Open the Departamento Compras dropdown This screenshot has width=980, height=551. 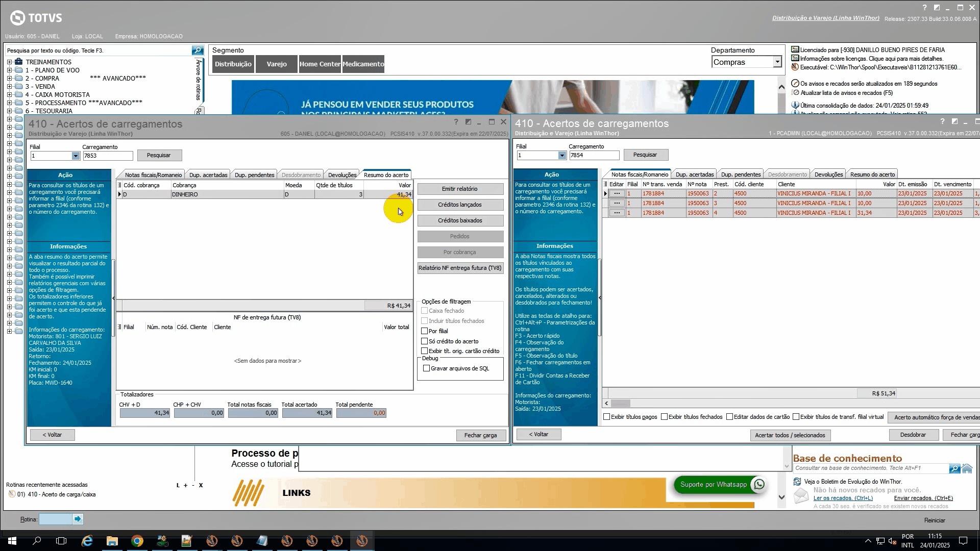[x=777, y=62]
